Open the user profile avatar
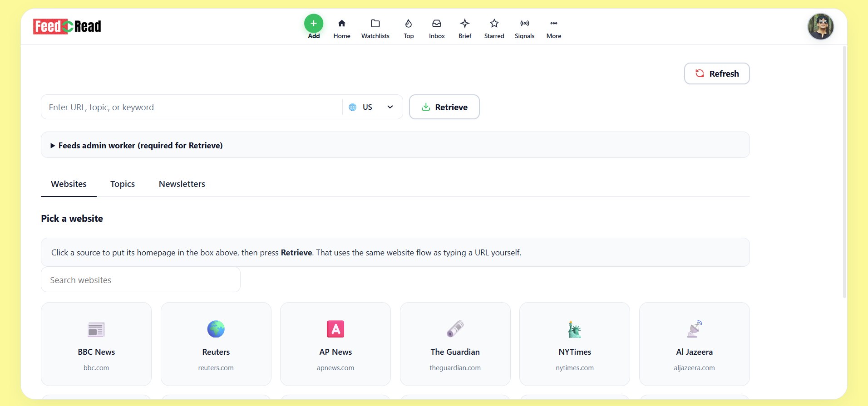Viewport: 868px width, 406px height. coord(821,26)
